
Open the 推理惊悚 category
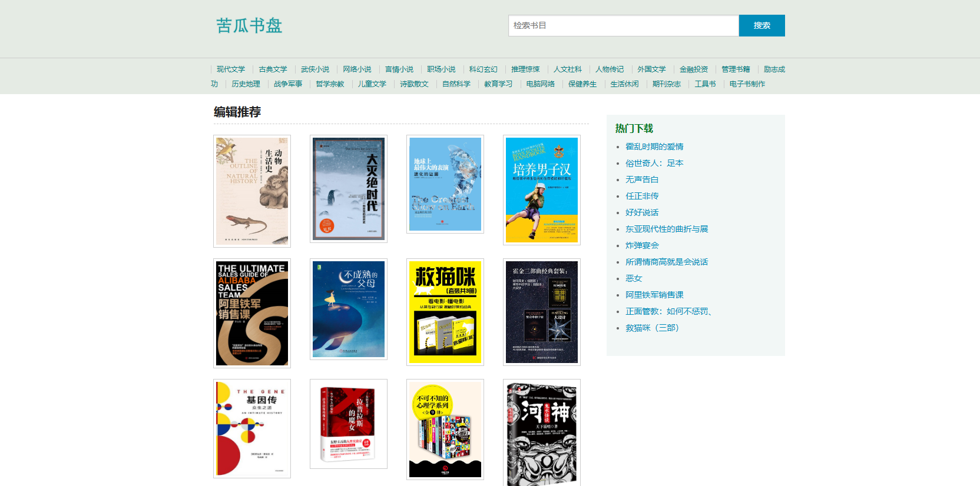526,69
